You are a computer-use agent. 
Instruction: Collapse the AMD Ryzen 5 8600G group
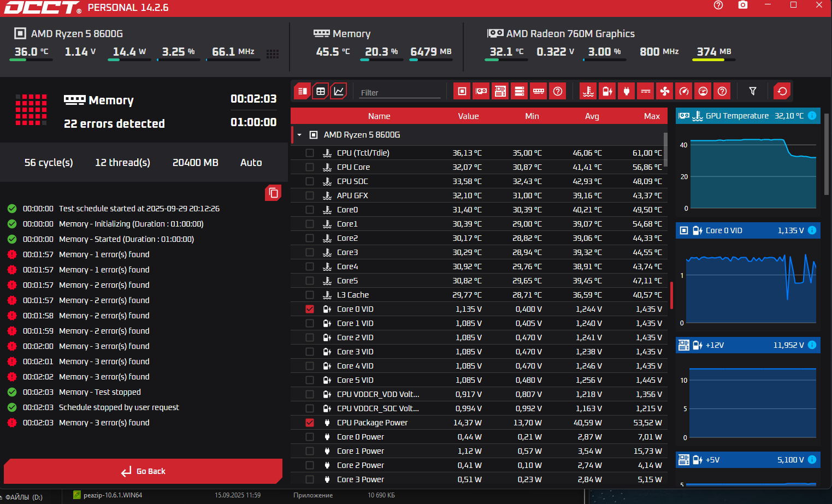pyautogui.click(x=299, y=135)
